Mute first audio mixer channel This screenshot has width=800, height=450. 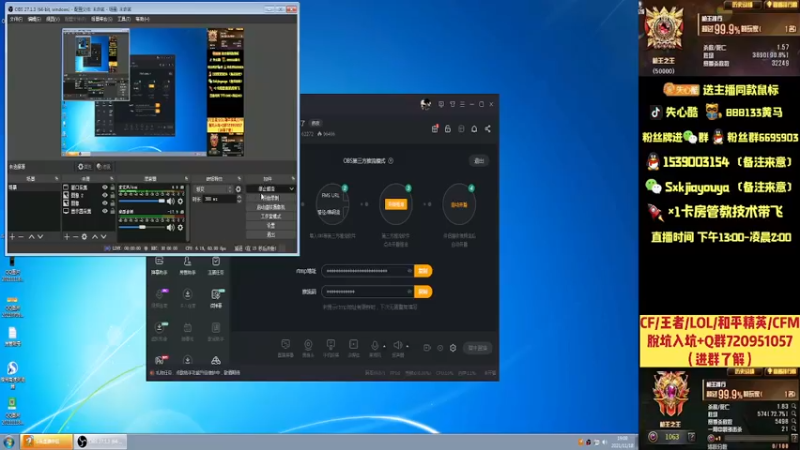(x=170, y=202)
